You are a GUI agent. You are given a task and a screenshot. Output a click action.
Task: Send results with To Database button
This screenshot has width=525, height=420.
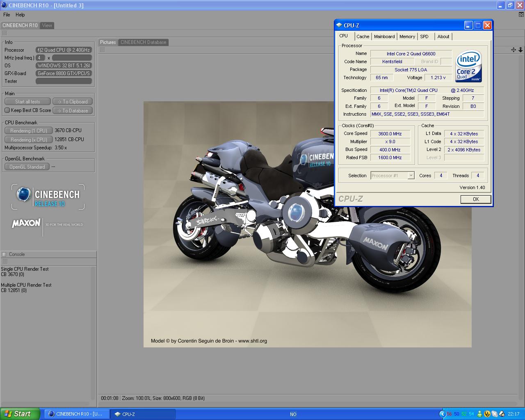[x=73, y=111]
